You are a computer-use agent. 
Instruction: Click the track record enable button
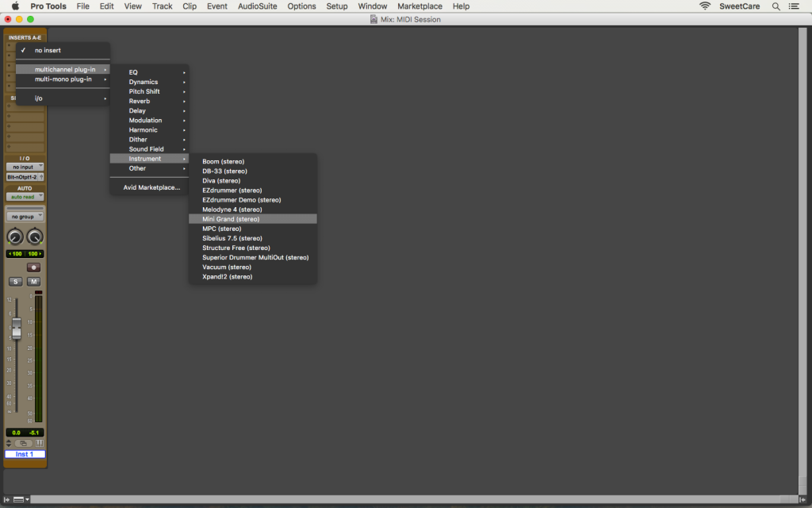coord(33,267)
